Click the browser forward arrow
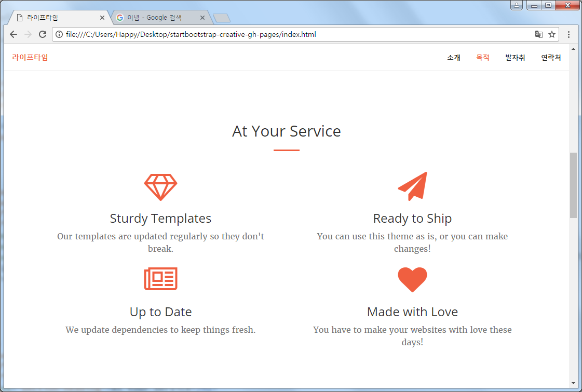The image size is (582, 392). (x=28, y=34)
